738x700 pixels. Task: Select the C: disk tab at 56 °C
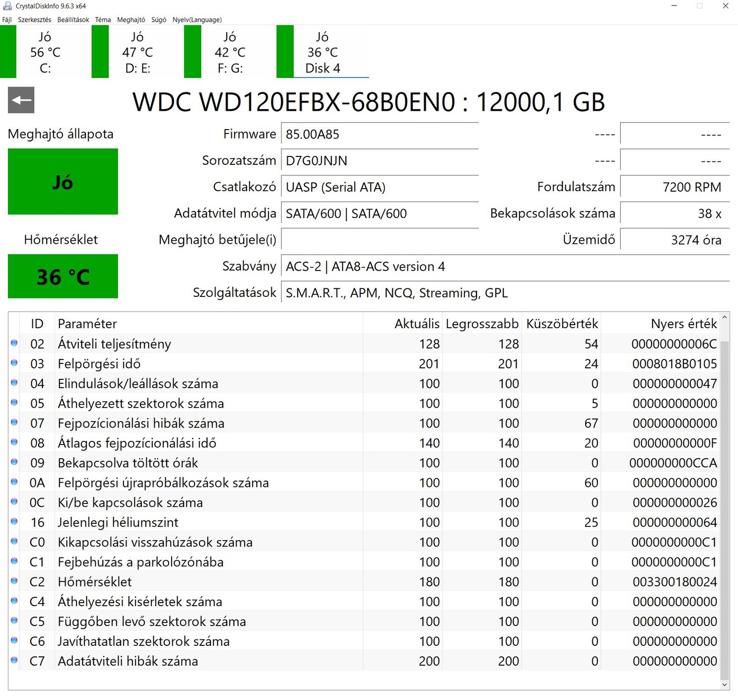pos(45,52)
